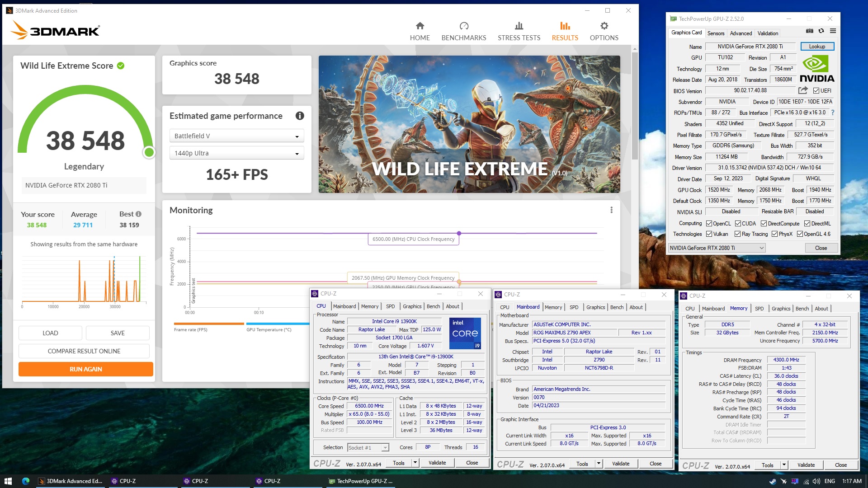The width and height of the screenshot is (868, 488).
Task: Click 3DMark logo at top left
Action: point(55,30)
